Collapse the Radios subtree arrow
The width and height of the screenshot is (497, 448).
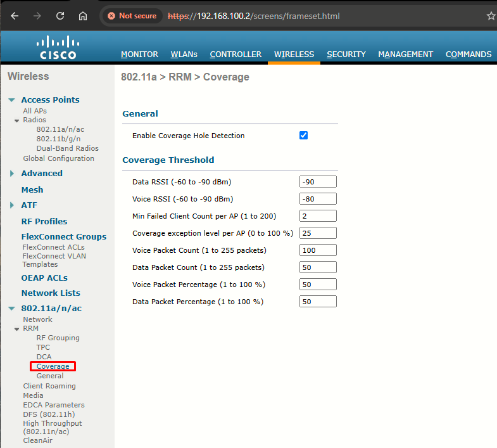pyautogui.click(x=17, y=120)
